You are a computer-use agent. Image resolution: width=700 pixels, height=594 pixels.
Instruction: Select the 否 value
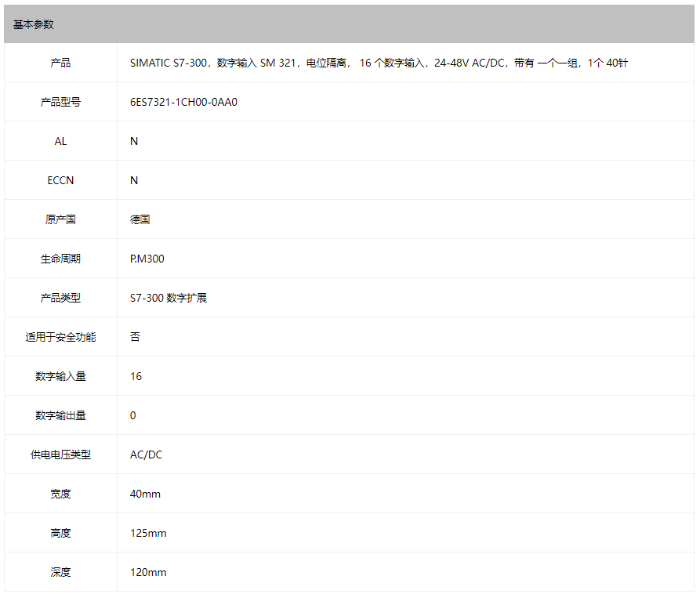coord(135,338)
